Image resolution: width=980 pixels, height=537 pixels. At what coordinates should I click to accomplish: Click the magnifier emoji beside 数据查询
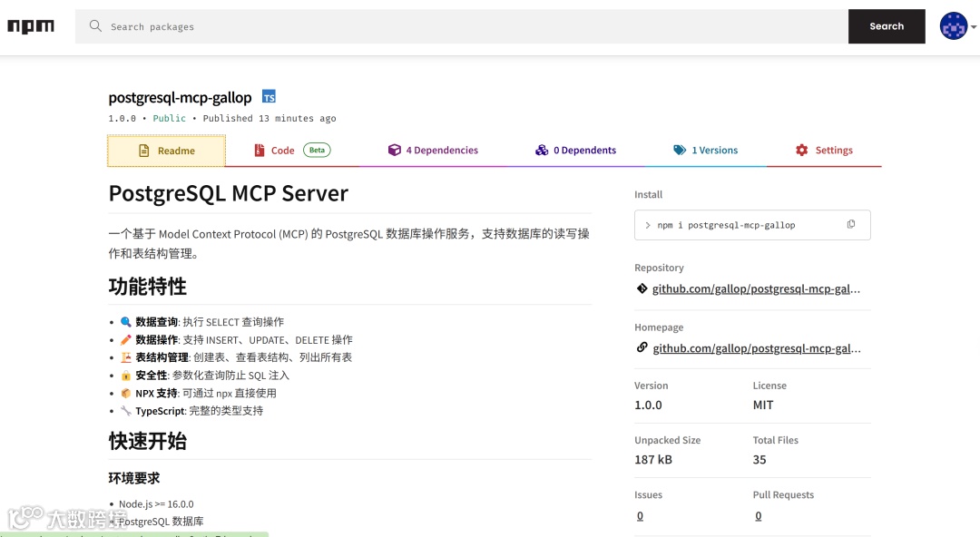125,322
